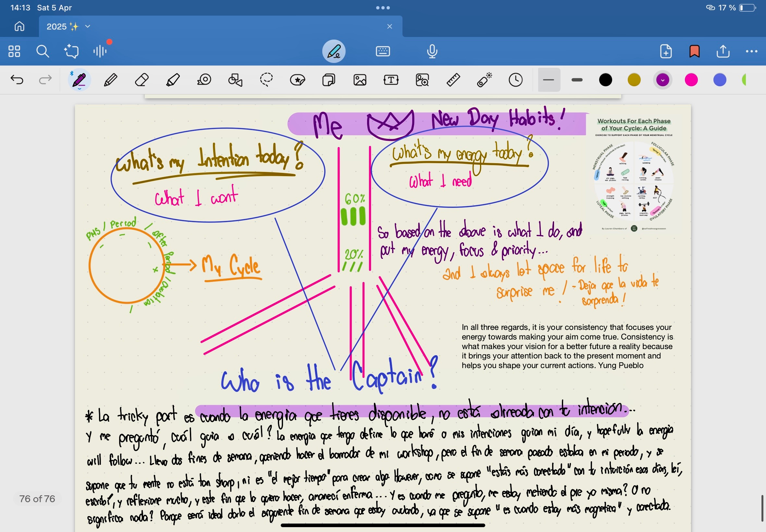
Task: Choose the lasso selection tool
Action: [266, 80]
